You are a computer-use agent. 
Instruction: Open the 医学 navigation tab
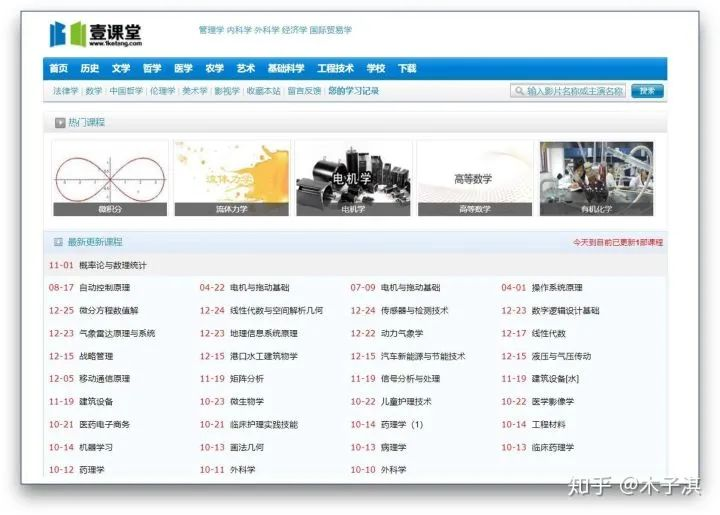click(183, 68)
